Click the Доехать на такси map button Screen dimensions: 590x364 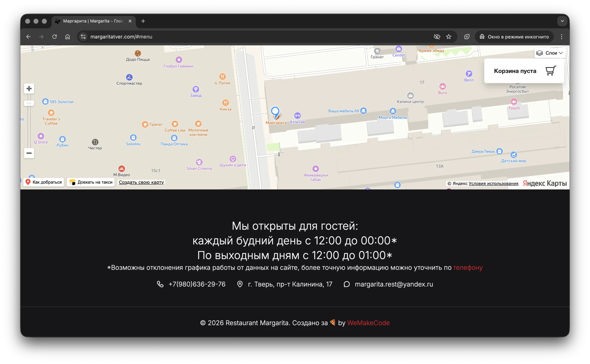pos(91,182)
